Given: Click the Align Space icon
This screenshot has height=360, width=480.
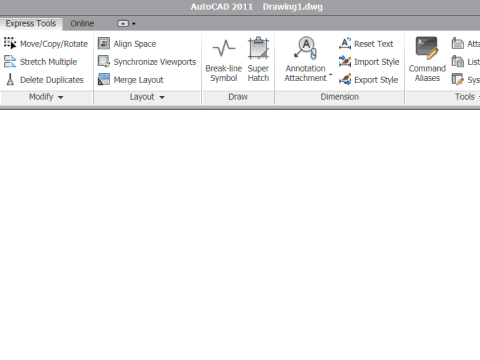Looking at the screenshot, I should click(104, 43).
